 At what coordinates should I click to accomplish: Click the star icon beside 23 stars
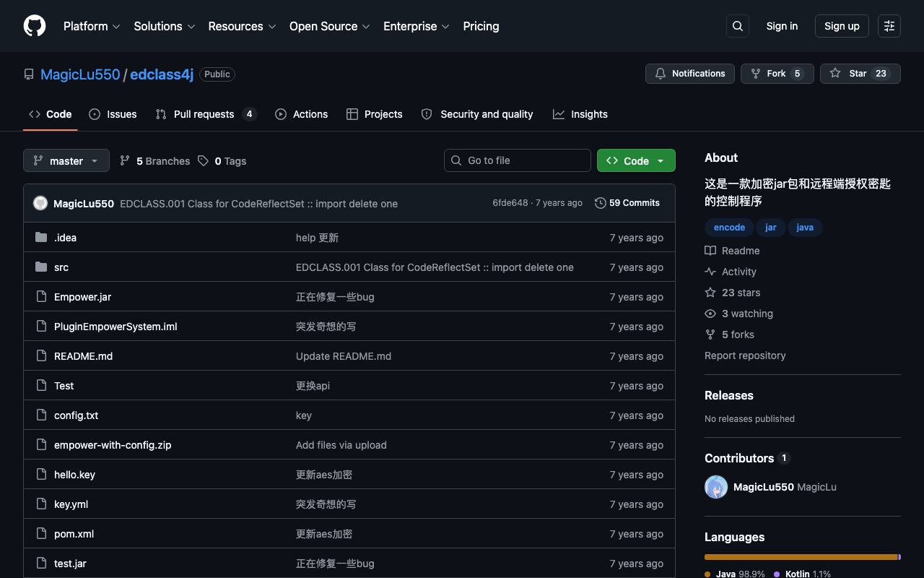click(710, 293)
